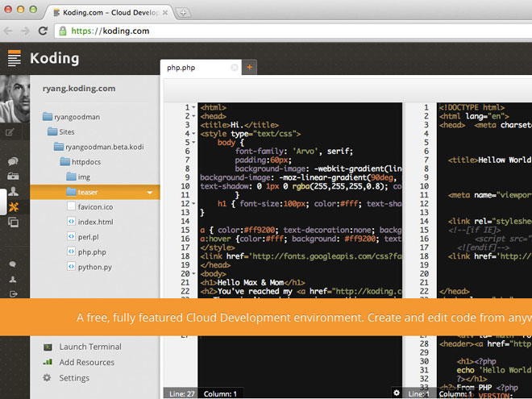The image size is (532, 399).
Task: Click the user avatar photo
Action: (15, 98)
